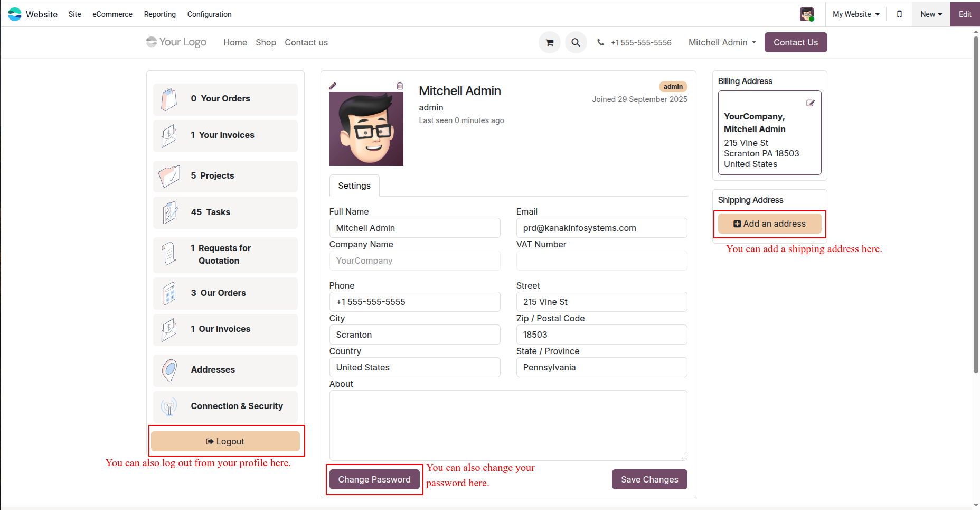
Task: Click the Requests for Quotation scroll icon
Action: [x=169, y=254]
